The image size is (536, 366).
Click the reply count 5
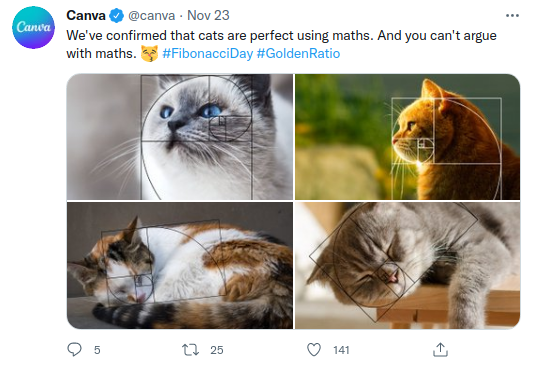97,350
